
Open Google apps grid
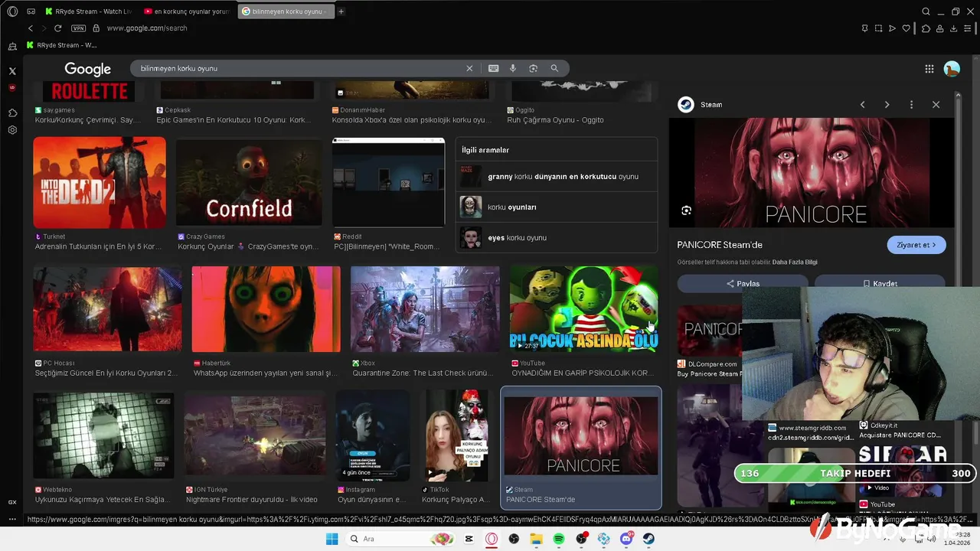929,69
